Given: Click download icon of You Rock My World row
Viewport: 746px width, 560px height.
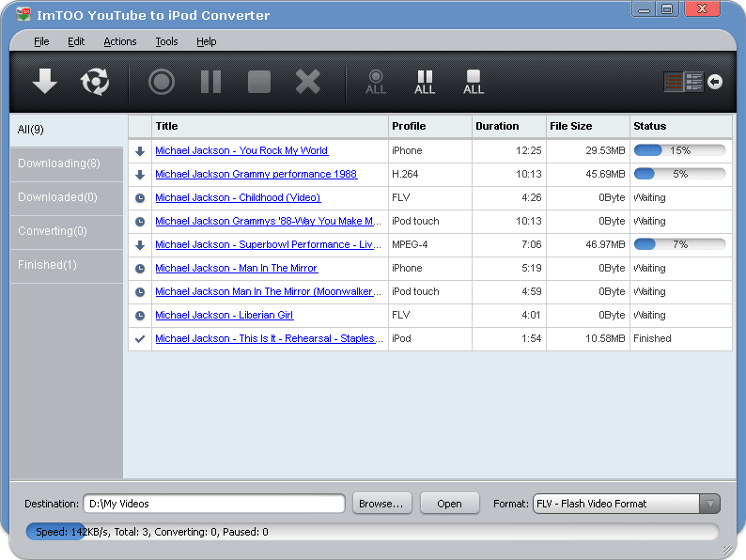Looking at the screenshot, I should tap(140, 151).
